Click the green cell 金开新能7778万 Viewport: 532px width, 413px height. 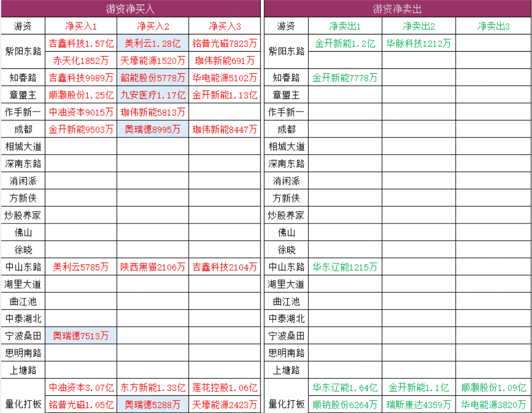coord(345,78)
